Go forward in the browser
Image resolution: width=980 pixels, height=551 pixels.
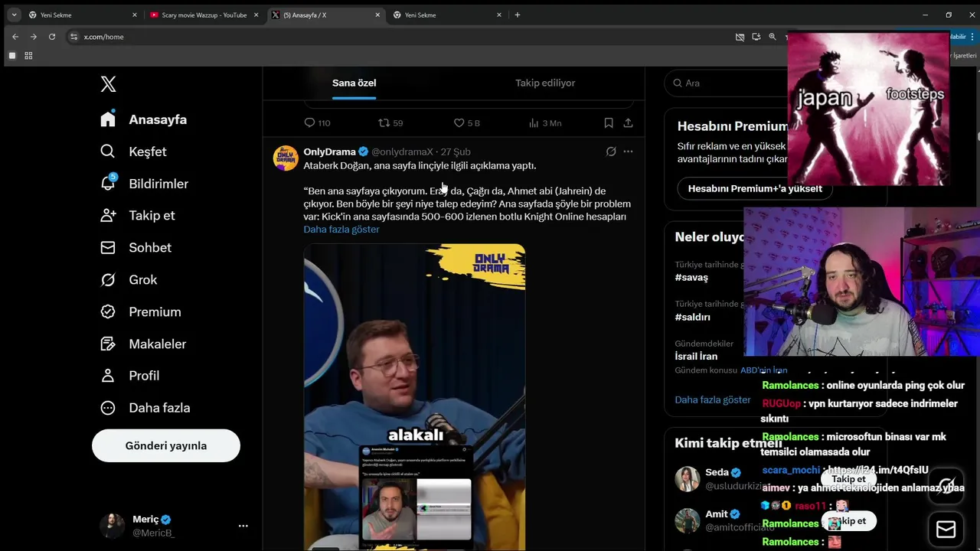[x=34, y=37]
